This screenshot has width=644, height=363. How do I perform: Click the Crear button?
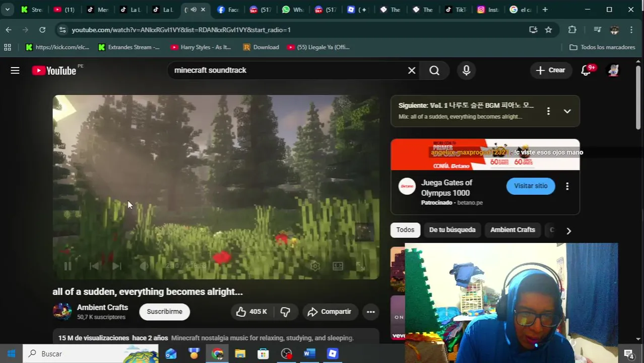tap(550, 70)
